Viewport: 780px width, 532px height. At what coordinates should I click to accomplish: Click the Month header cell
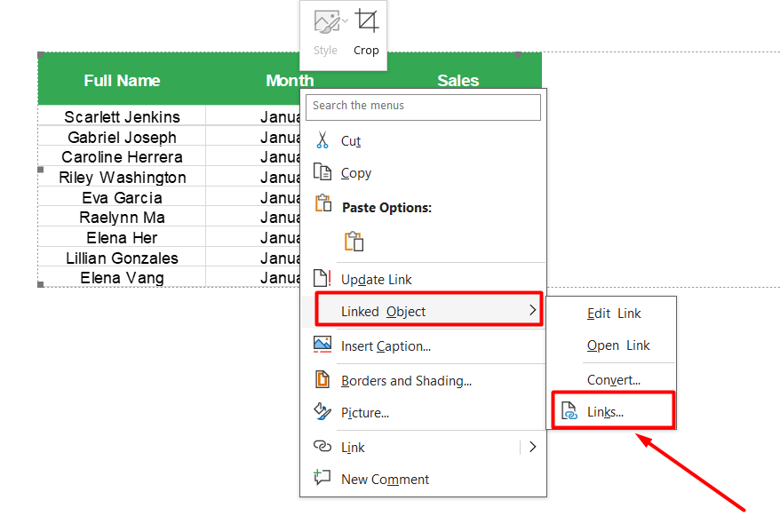(x=290, y=81)
